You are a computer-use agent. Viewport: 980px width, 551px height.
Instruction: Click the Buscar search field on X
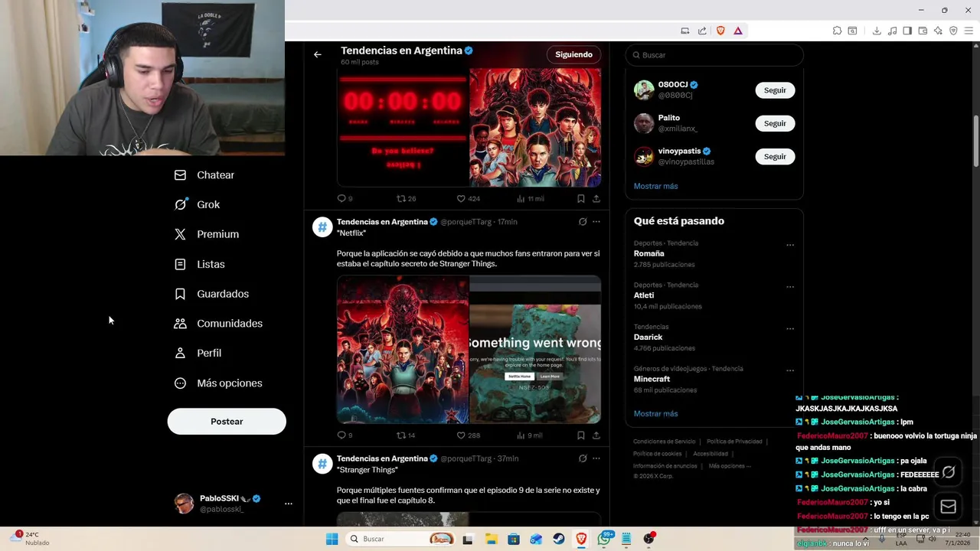pyautogui.click(x=714, y=55)
